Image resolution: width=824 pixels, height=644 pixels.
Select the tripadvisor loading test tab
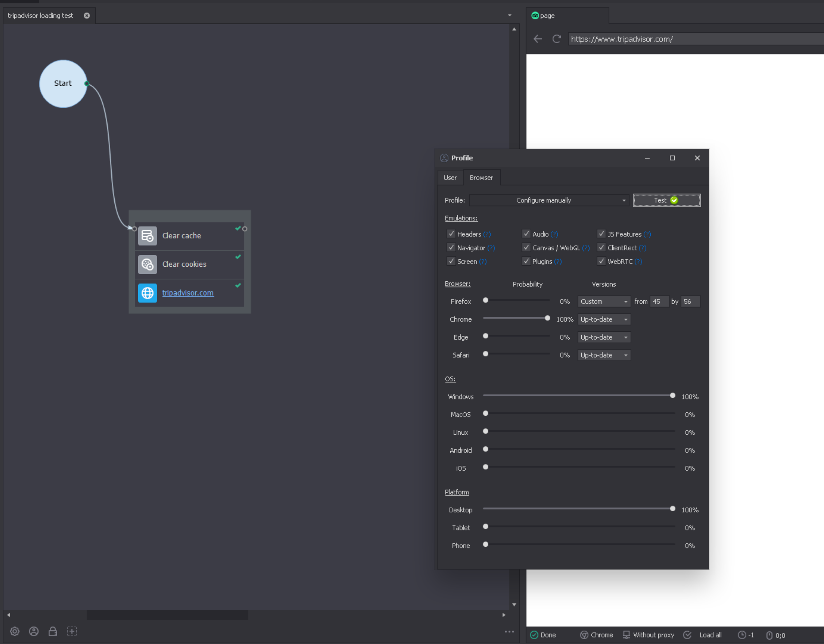click(x=41, y=15)
